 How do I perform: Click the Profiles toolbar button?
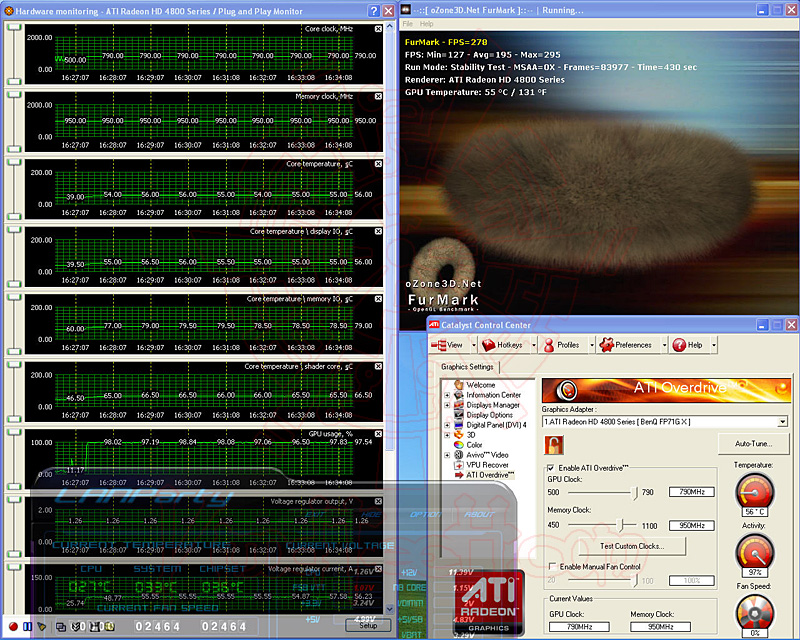coord(562,345)
